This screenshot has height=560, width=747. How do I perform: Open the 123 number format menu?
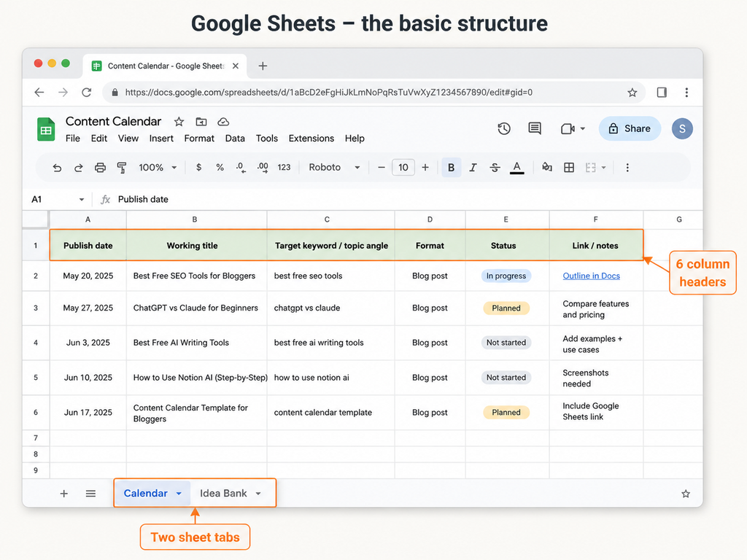coord(284,168)
